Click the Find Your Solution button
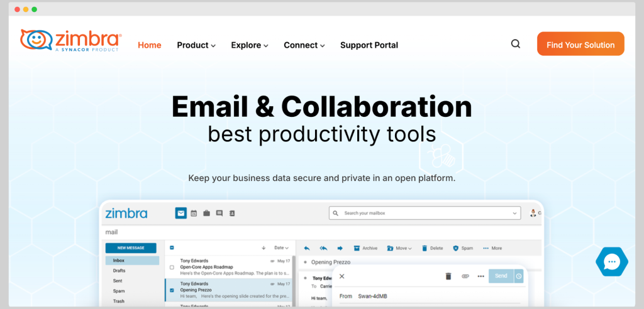 click(580, 43)
